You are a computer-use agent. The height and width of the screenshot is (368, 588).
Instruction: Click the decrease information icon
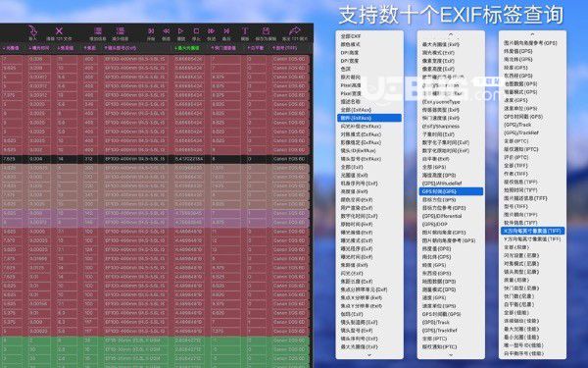(x=120, y=30)
